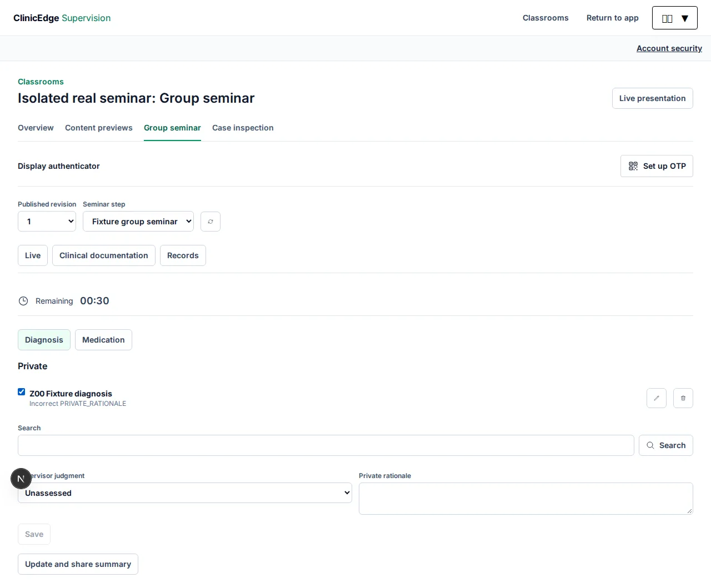711x588 pixels.
Task: Open the Account security link
Action: [669, 48]
